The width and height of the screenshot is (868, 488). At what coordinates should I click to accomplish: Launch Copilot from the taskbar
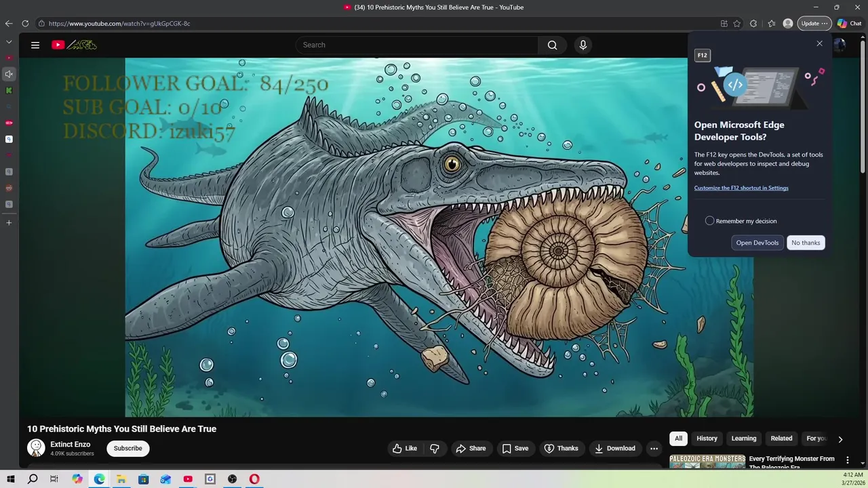(x=77, y=479)
